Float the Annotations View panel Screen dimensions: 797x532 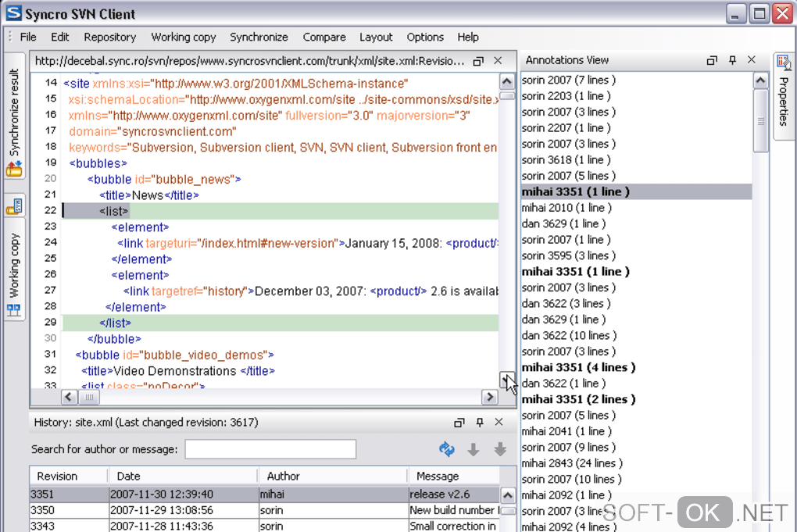tap(712, 60)
